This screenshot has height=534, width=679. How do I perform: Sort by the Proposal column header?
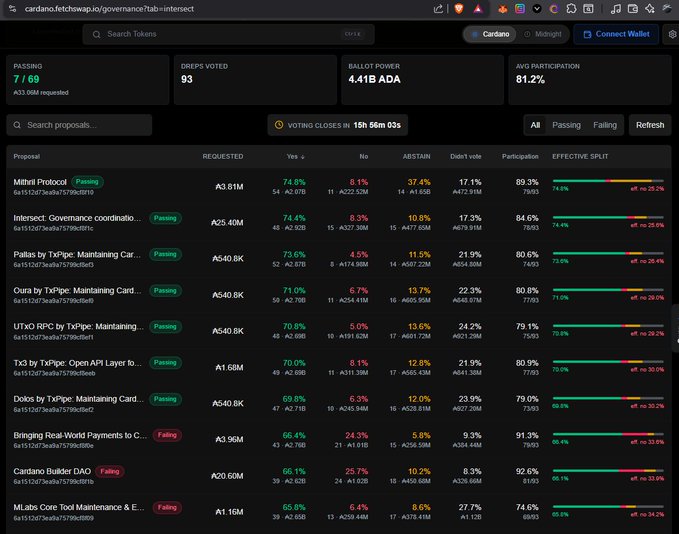(26, 156)
